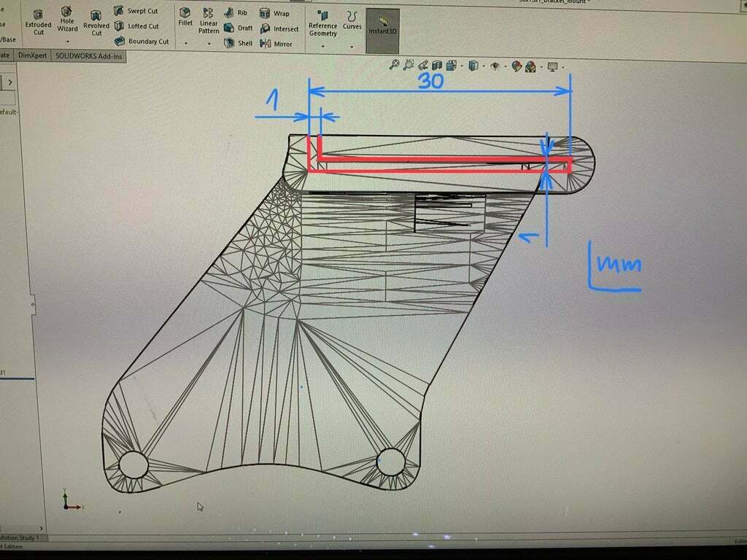747x560 pixels.
Task: Select the Linear Pattern tool
Action: point(209,21)
